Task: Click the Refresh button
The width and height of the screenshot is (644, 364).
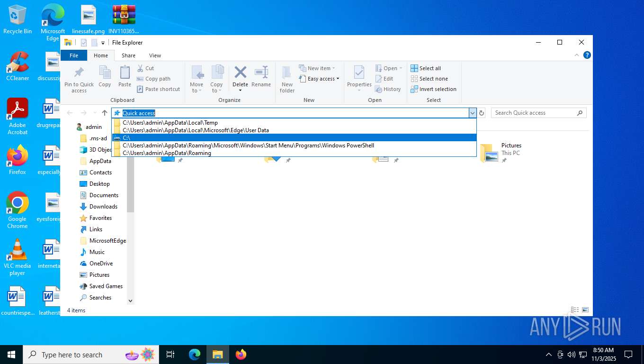Action: click(482, 113)
